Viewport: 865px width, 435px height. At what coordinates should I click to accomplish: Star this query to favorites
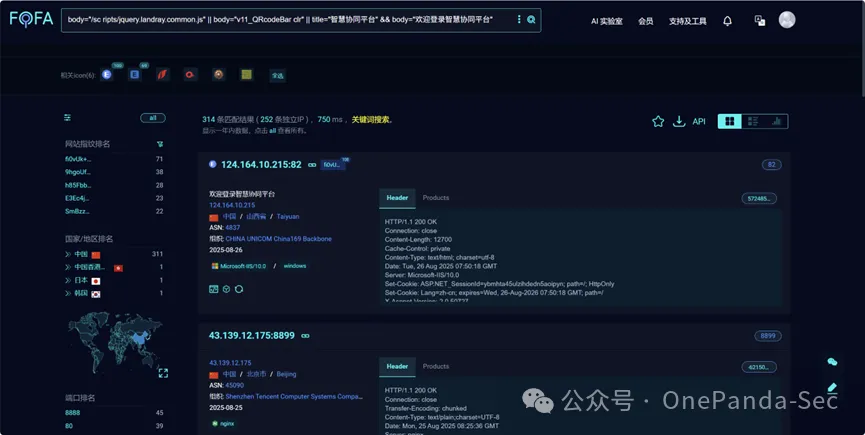pyautogui.click(x=658, y=121)
